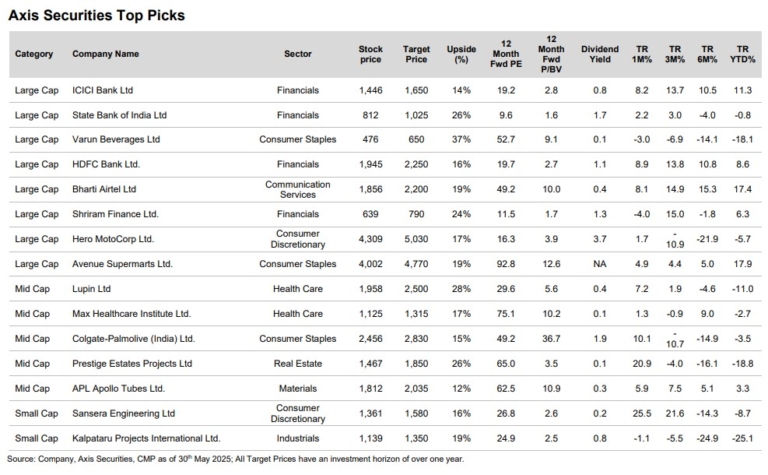Click Prestige Estates Projects Ltd entry
Viewport: 768px width, 475px height.
point(132,363)
